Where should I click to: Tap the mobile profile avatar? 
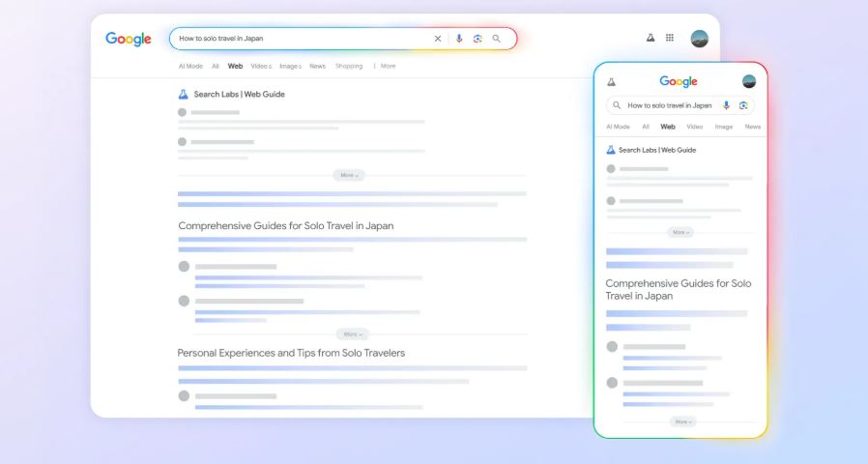[749, 82]
